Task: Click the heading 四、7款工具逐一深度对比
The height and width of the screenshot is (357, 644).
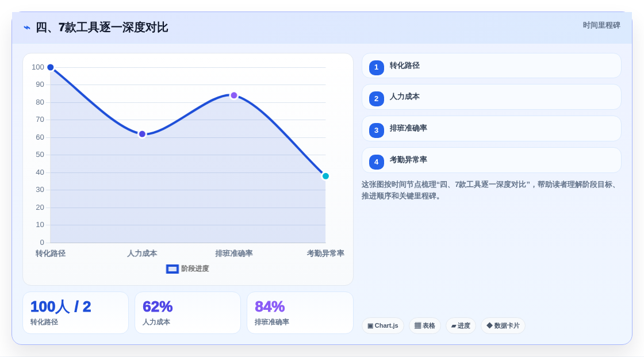Action: 102,28
